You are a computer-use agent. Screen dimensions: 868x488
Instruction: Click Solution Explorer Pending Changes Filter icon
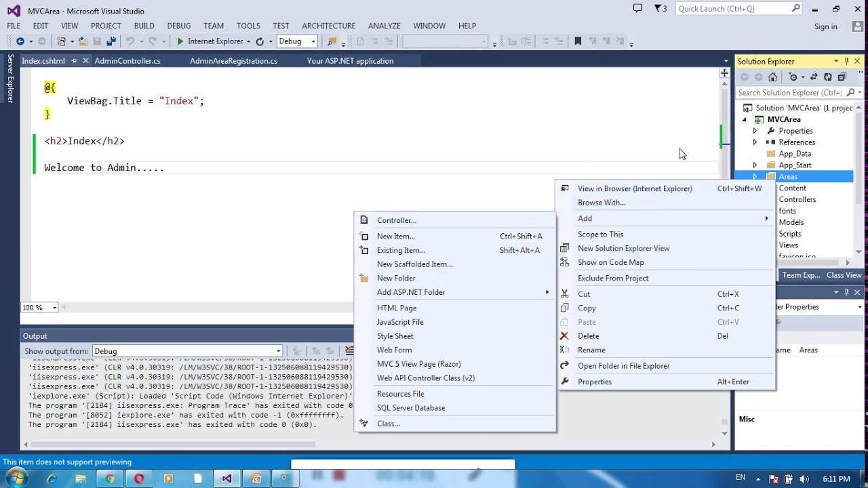(x=793, y=77)
